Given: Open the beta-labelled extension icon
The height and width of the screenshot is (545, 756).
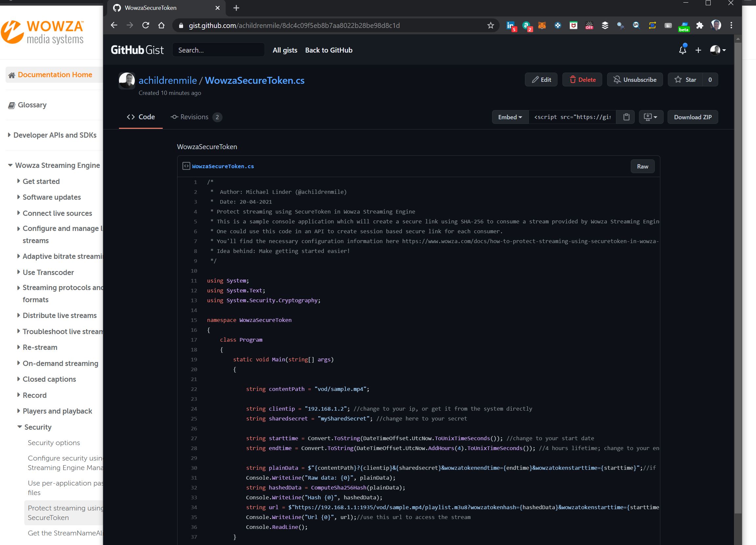Looking at the screenshot, I should pyautogui.click(x=684, y=26).
